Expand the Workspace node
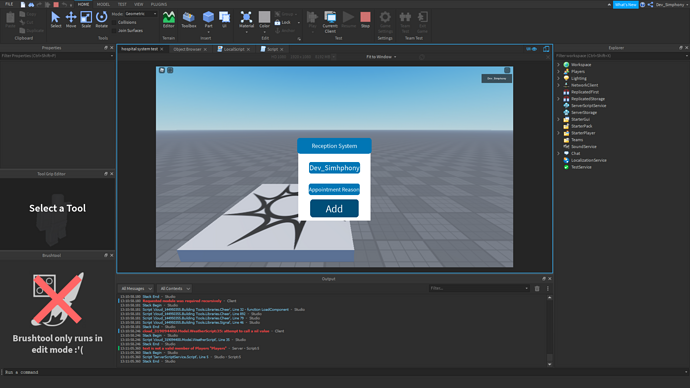Screen dimensions: 690x388 559,65
